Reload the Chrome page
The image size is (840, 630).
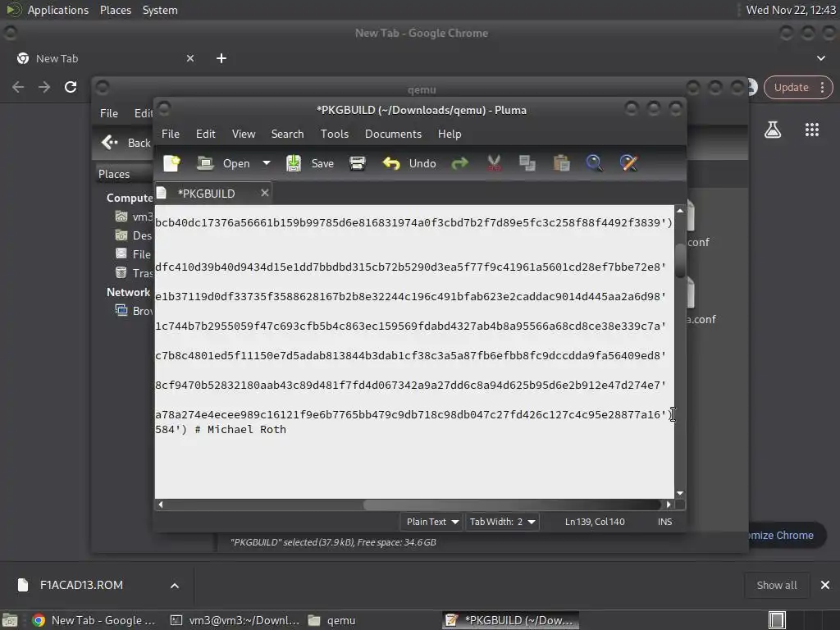pyautogui.click(x=71, y=87)
